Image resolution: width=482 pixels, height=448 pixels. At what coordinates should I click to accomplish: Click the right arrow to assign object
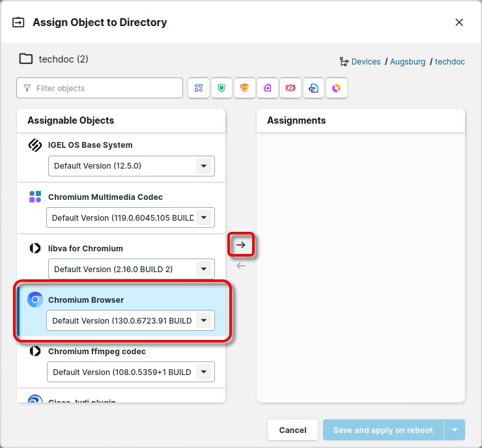click(x=241, y=245)
